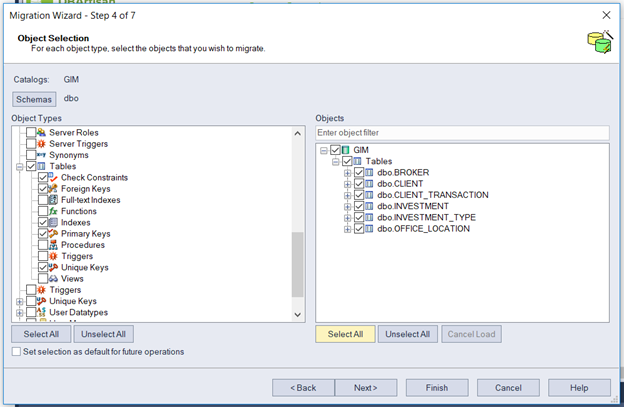Click the Object Types scroll up arrow

click(x=297, y=133)
